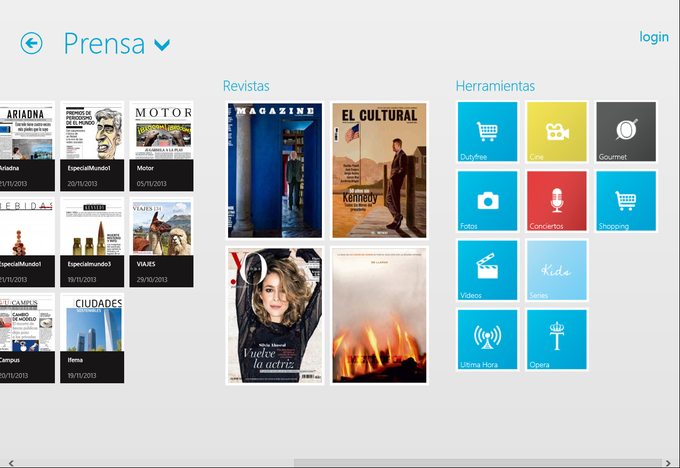Click the Prensa page title
This screenshot has width=680, height=468.
[x=105, y=44]
